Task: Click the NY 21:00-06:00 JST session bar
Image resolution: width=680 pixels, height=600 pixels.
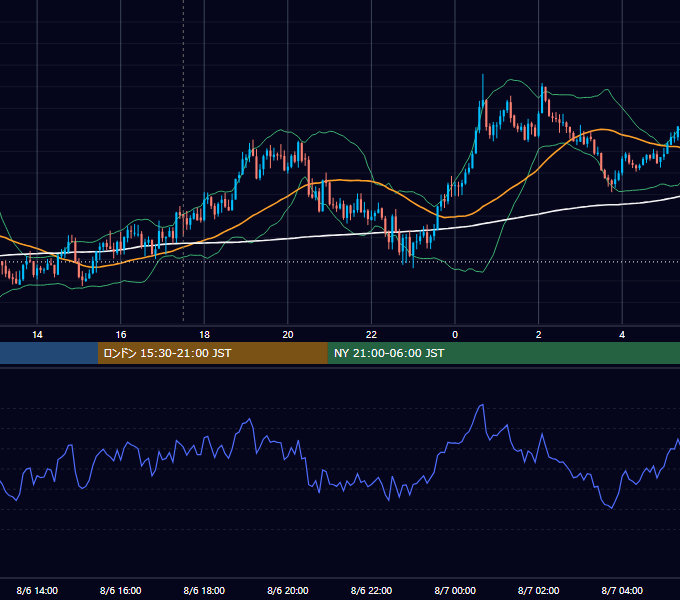Action: (x=503, y=353)
